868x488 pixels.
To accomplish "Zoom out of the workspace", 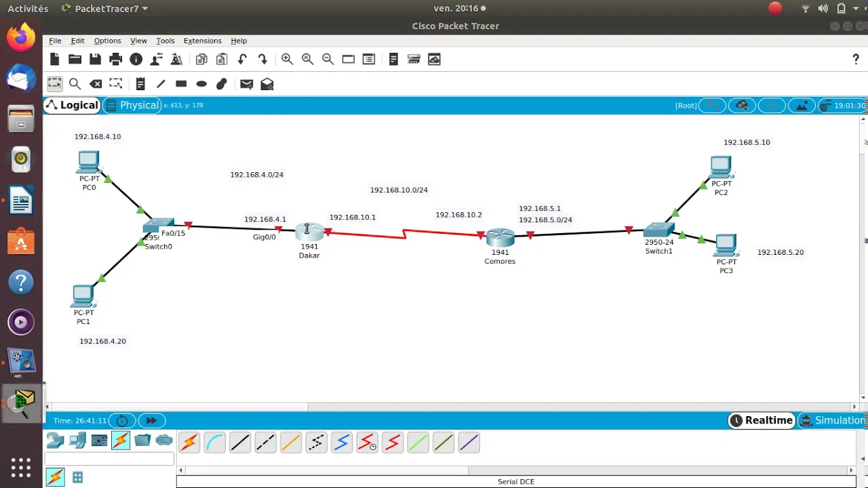I will point(328,60).
